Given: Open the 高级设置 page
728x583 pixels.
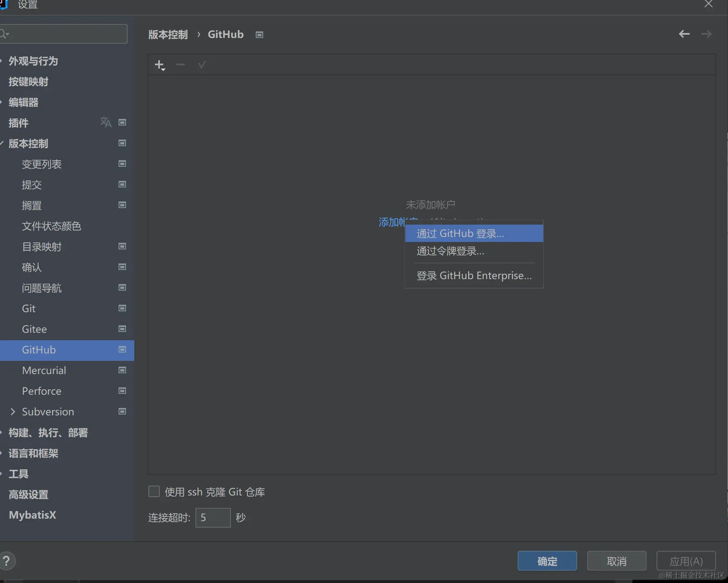Looking at the screenshot, I should [29, 494].
